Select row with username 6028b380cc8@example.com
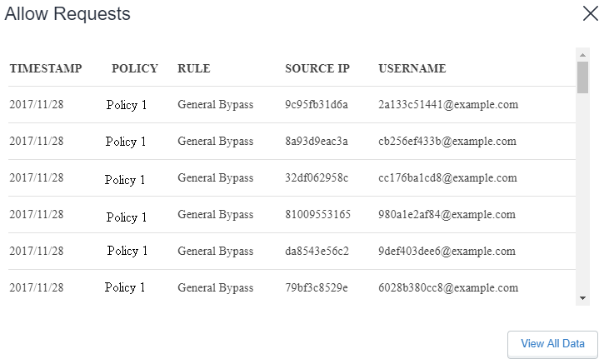The width and height of the screenshot is (604, 364). (292, 287)
